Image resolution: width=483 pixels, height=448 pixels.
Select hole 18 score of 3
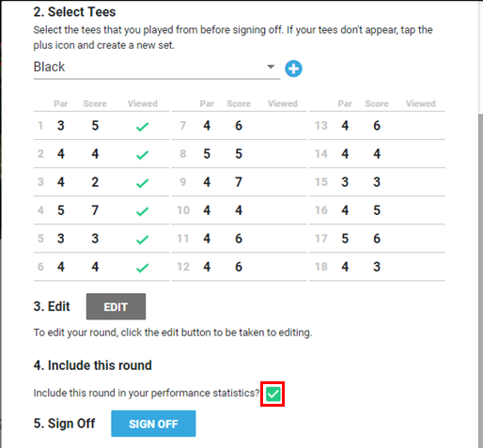click(x=377, y=267)
